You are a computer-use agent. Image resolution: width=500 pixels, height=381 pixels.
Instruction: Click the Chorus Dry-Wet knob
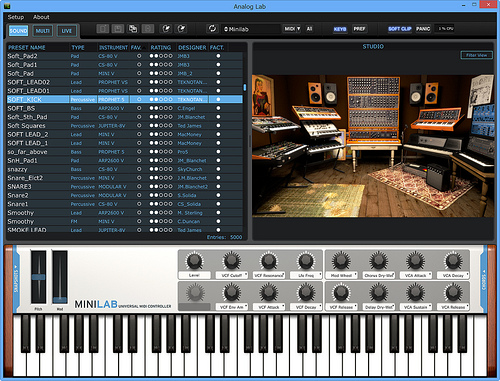378,260
